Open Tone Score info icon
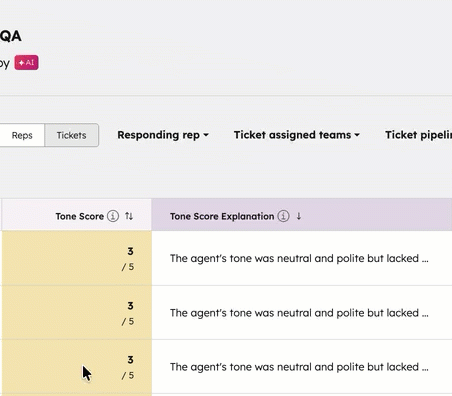452x396 pixels. click(x=113, y=216)
